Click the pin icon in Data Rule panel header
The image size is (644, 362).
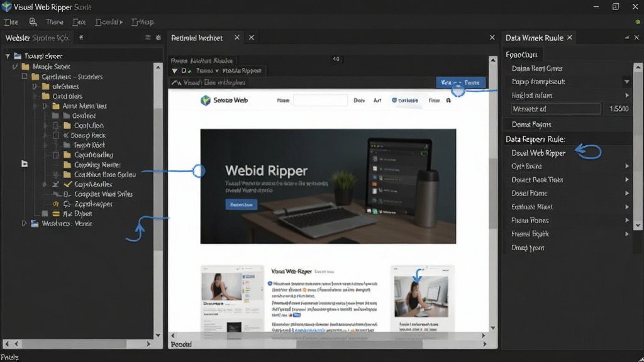(x=627, y=37)
